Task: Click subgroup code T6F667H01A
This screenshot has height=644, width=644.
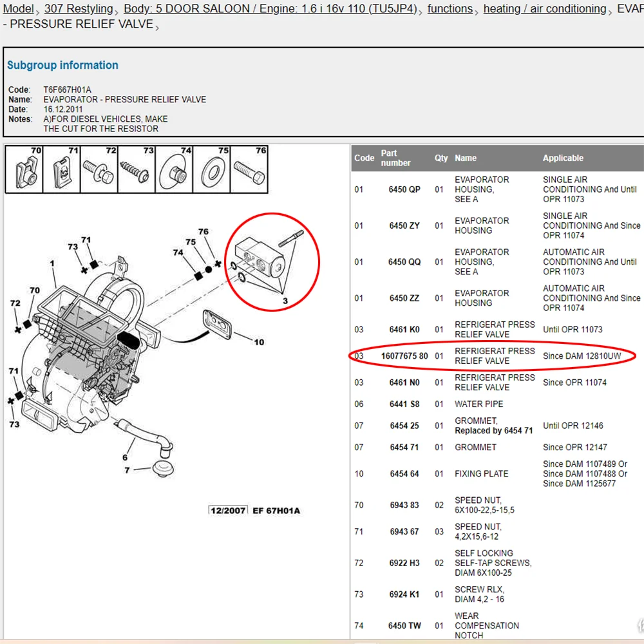Action: [x=67, y=90]
